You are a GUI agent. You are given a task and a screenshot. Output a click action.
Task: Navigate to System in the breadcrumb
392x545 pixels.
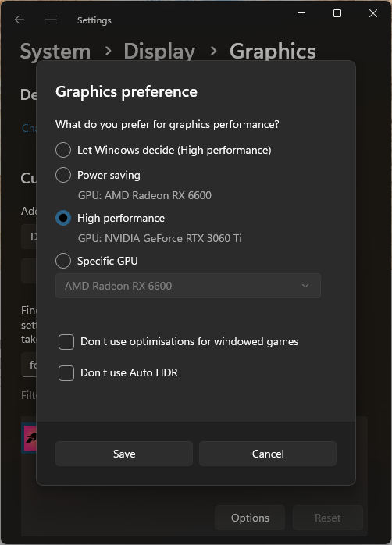click(x=55, y=52)
